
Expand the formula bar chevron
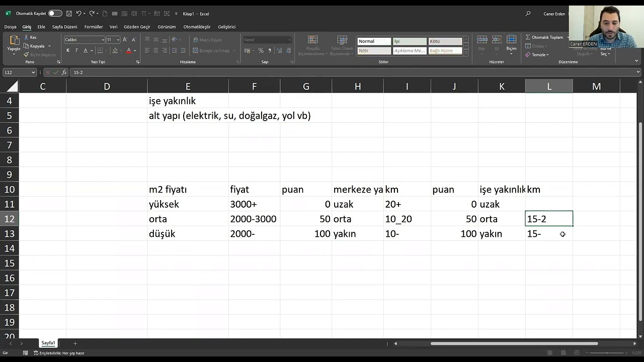pos(638,72)
